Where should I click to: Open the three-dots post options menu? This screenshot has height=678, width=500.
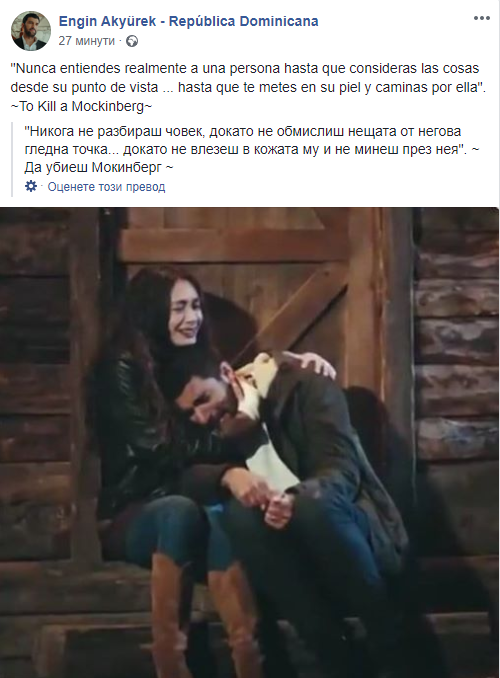(481, 18)
